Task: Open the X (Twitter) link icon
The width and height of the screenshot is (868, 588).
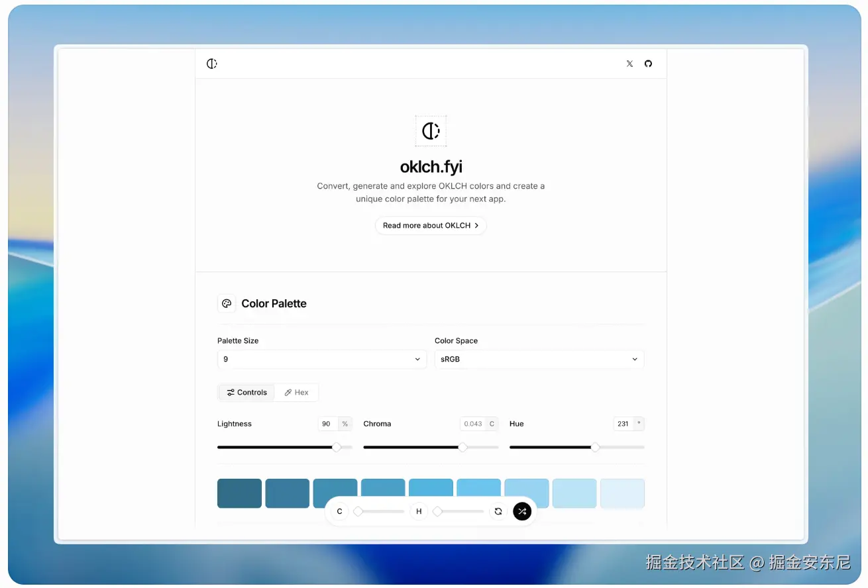Action: pyautogui.click(x=629, y=64)
